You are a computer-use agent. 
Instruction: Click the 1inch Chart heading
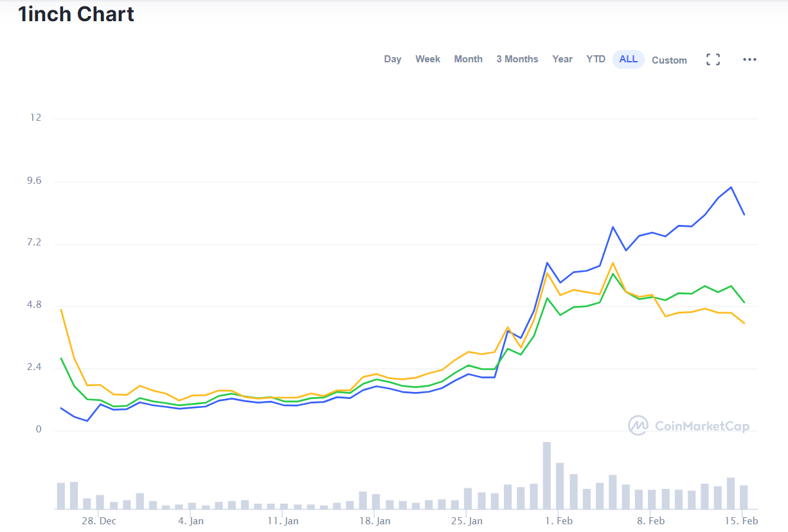(76, 14)
